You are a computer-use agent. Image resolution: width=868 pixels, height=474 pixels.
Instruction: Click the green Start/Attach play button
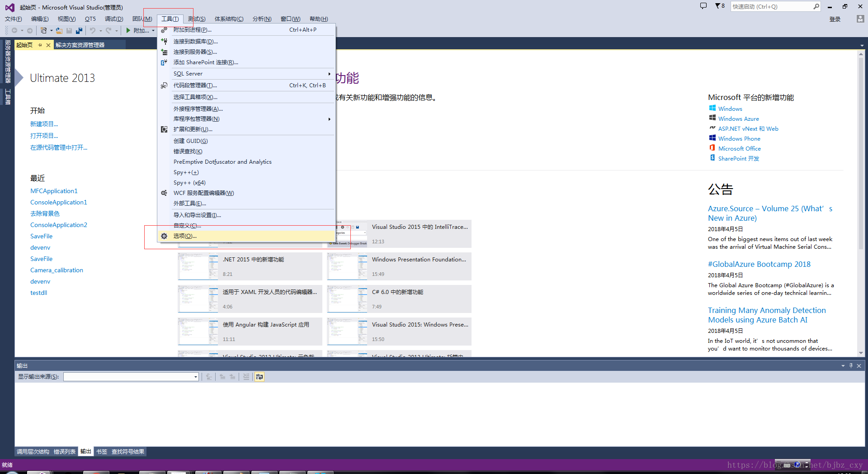[x=128, y=30]
